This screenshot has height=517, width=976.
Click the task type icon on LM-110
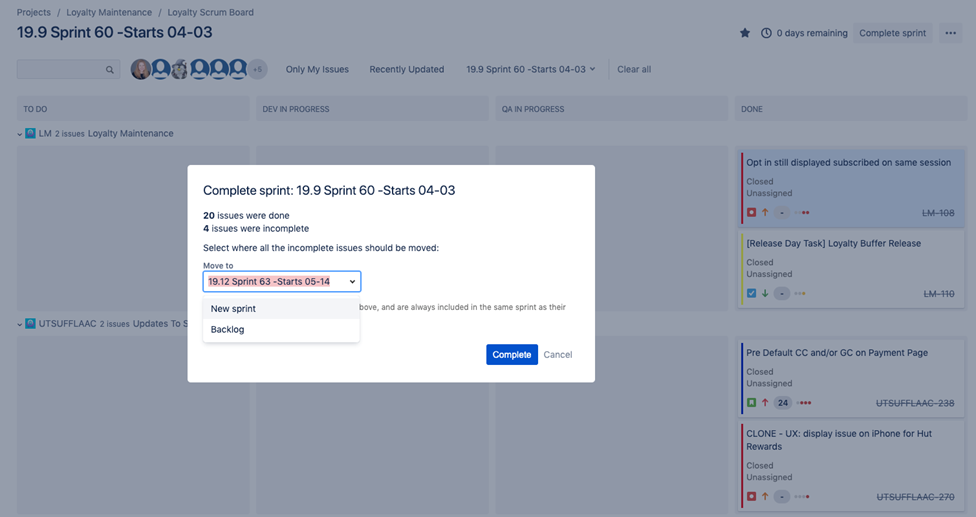click(751, 294)
